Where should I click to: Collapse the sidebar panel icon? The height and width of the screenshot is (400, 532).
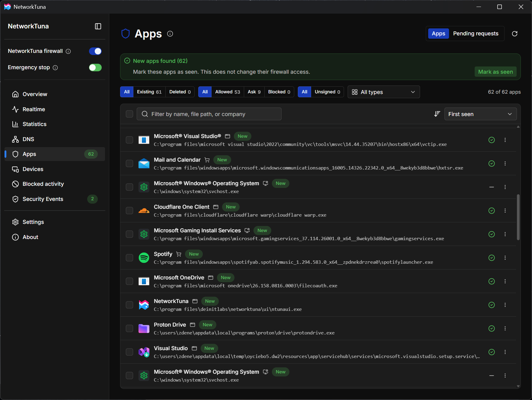[98, 26]
